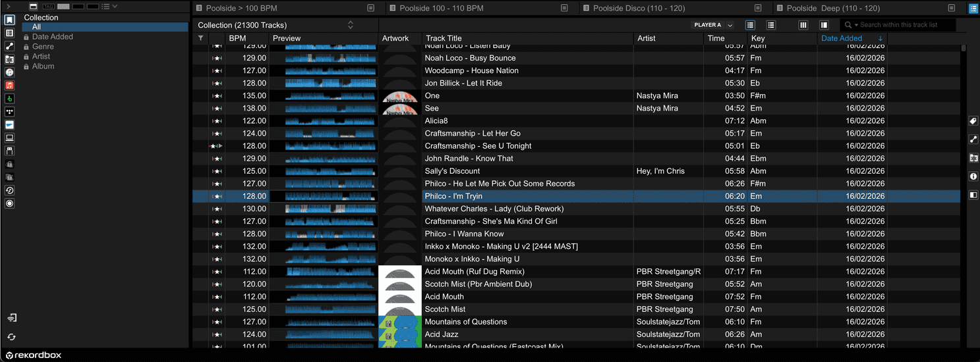Toggle the playlist palette blue icon
This screenshot has height=362, width=980.
click(x=973, y=9)
